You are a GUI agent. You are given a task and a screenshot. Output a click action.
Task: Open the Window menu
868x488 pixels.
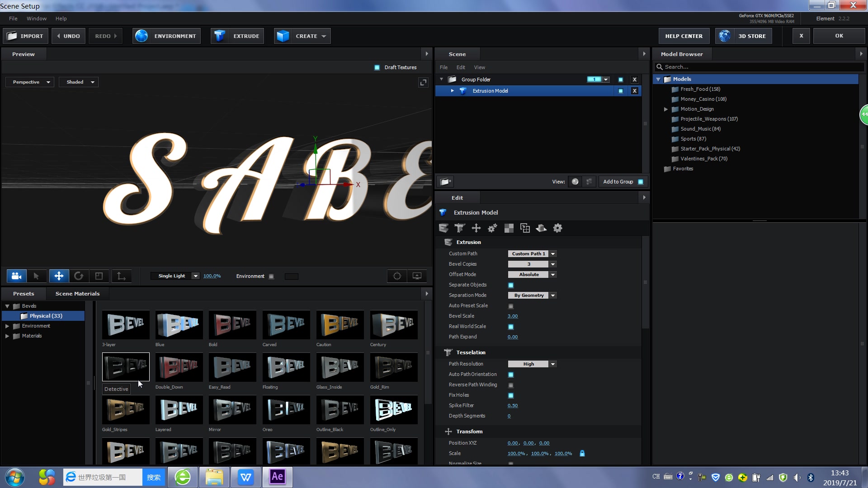point(36,19)
